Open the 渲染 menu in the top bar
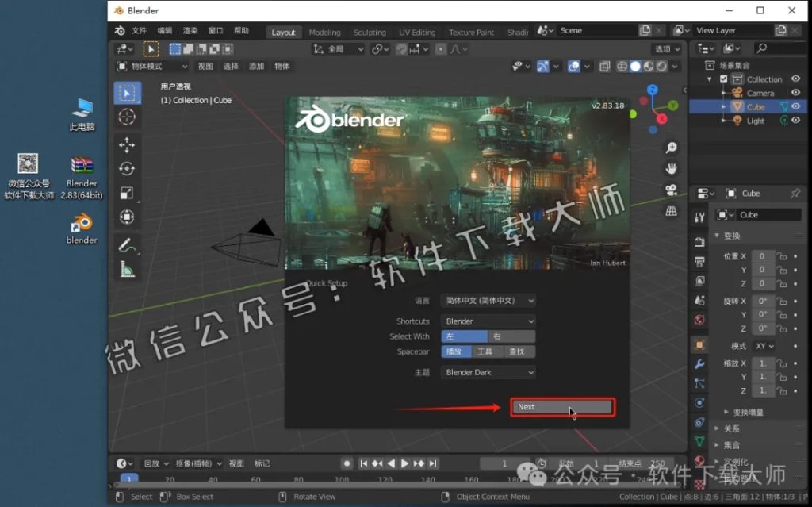Screen dimensions: 812x507 [189, 30]
